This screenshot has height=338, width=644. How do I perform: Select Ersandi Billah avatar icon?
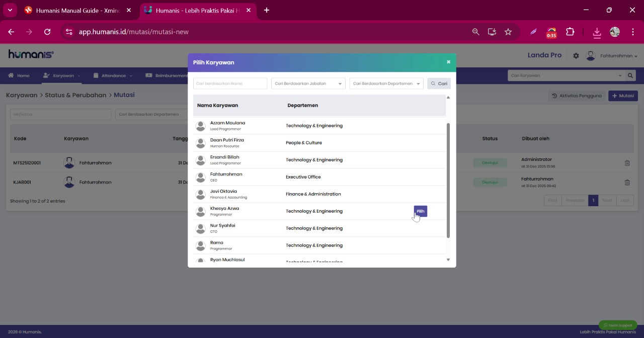(201, 160)
